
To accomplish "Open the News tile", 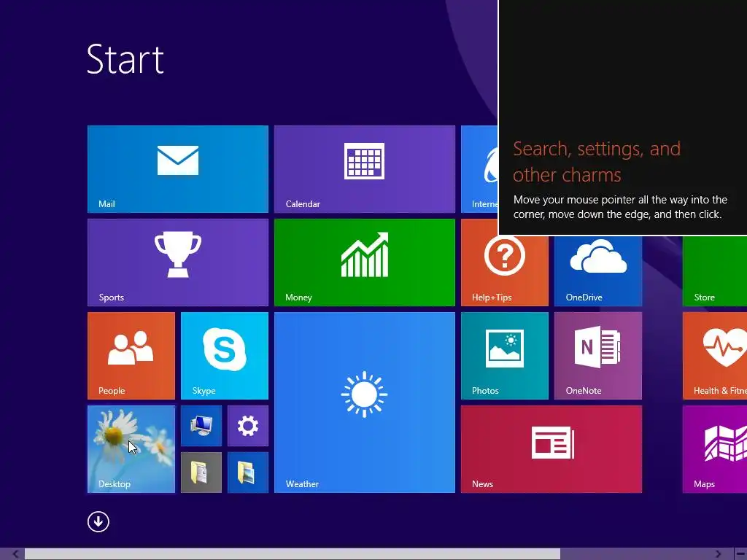I will (551, 449).
